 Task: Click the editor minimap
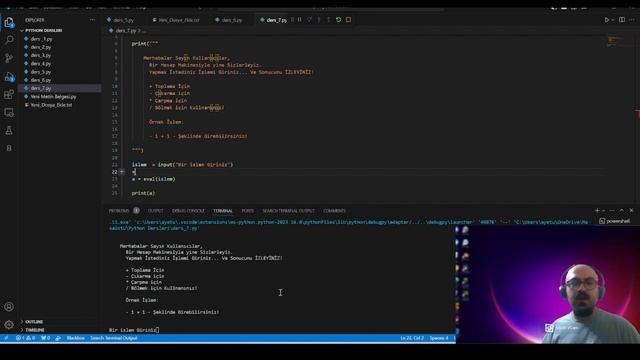coord(616,41)
